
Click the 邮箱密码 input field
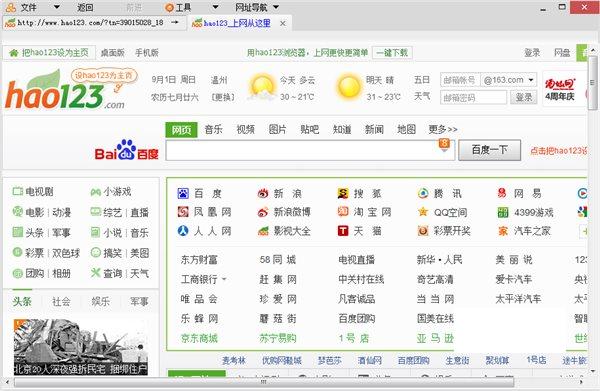(473, 97)
